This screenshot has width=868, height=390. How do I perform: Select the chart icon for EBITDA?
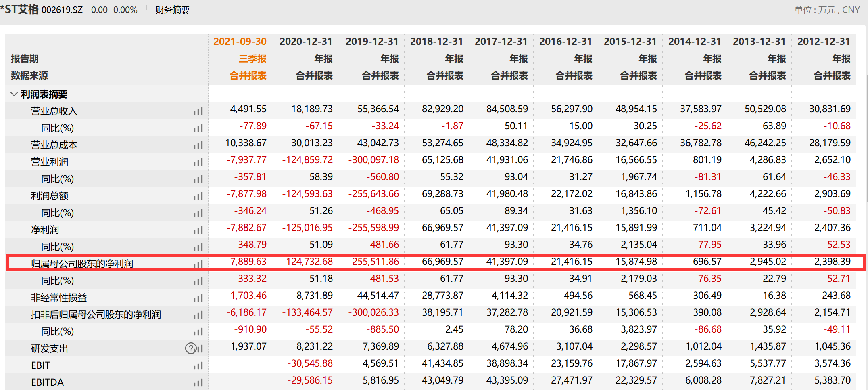point(198,382)
